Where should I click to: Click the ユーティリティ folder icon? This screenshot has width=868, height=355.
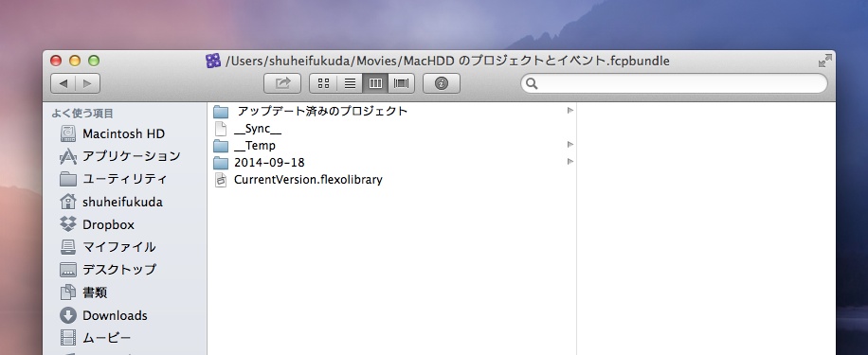[x=68, y=179]
